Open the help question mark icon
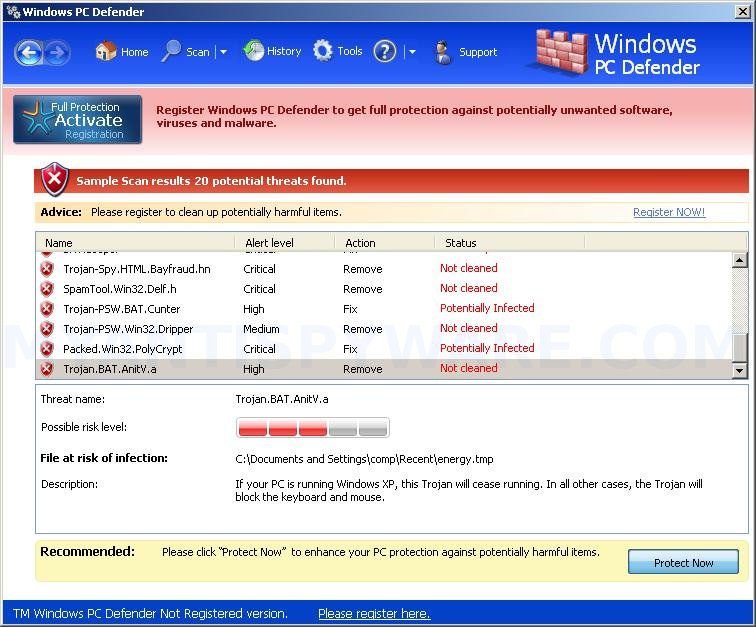Image resolution: width=756 pixels, height=627 pixels. [385, 51]
